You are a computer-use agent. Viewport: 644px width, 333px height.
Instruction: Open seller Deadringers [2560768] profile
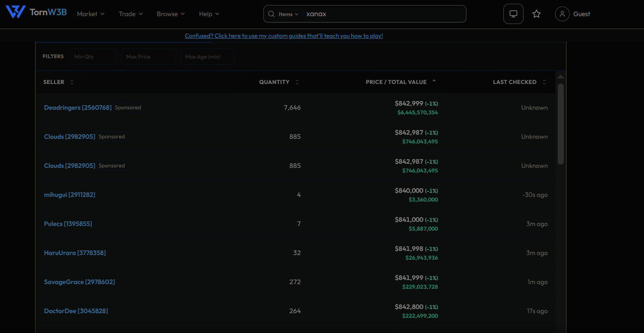click(x=78, y=107)
